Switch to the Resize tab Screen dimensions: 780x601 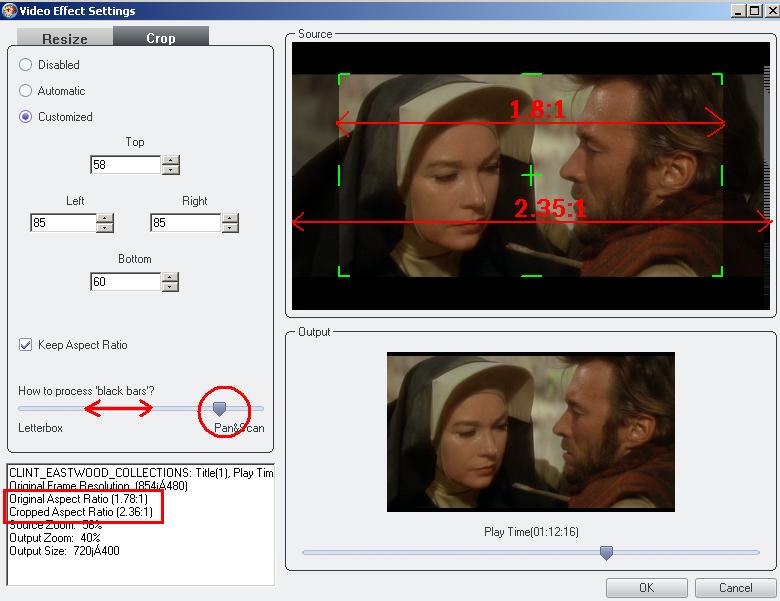point(65,38)
